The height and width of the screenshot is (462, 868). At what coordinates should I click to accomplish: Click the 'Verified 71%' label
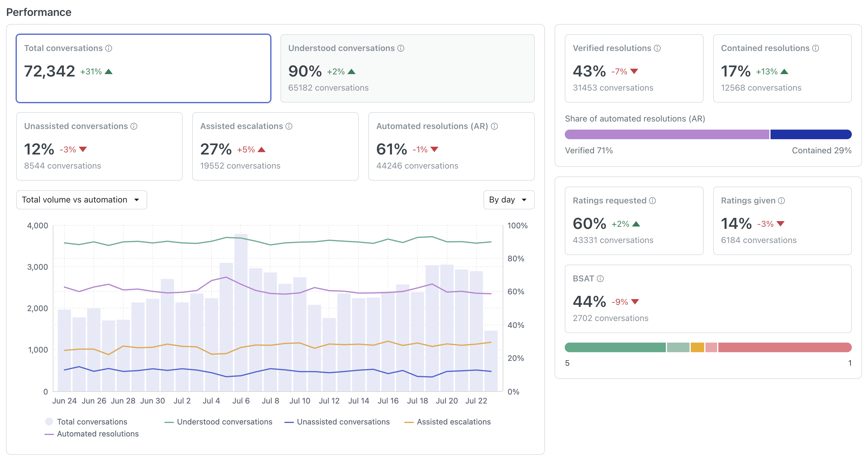[x=589, y=150]
